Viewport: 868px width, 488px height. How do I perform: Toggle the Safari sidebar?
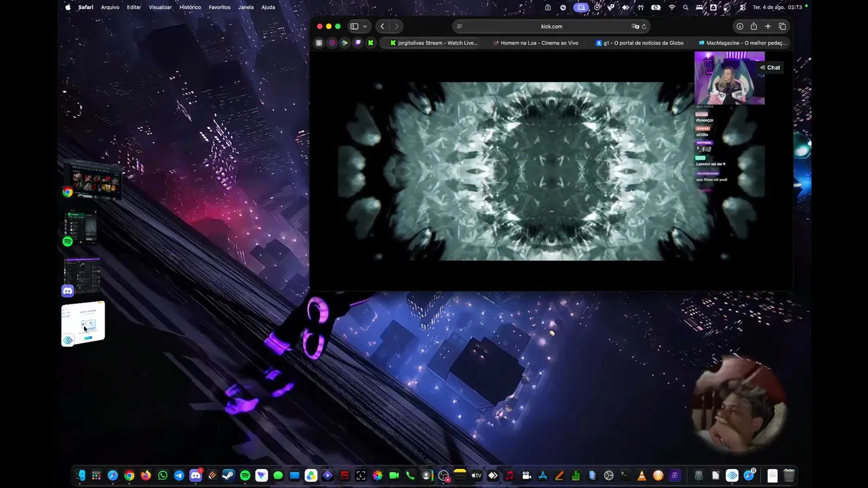(x=354, y=26)
